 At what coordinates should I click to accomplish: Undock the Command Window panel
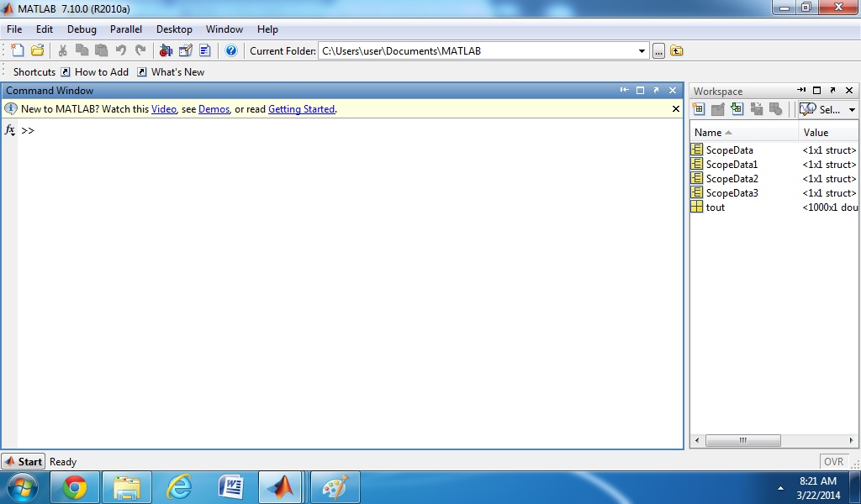656,90
